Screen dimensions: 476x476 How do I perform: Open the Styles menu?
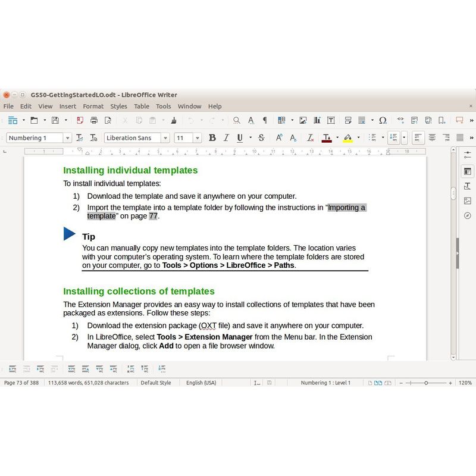click(x=118, y=107)
